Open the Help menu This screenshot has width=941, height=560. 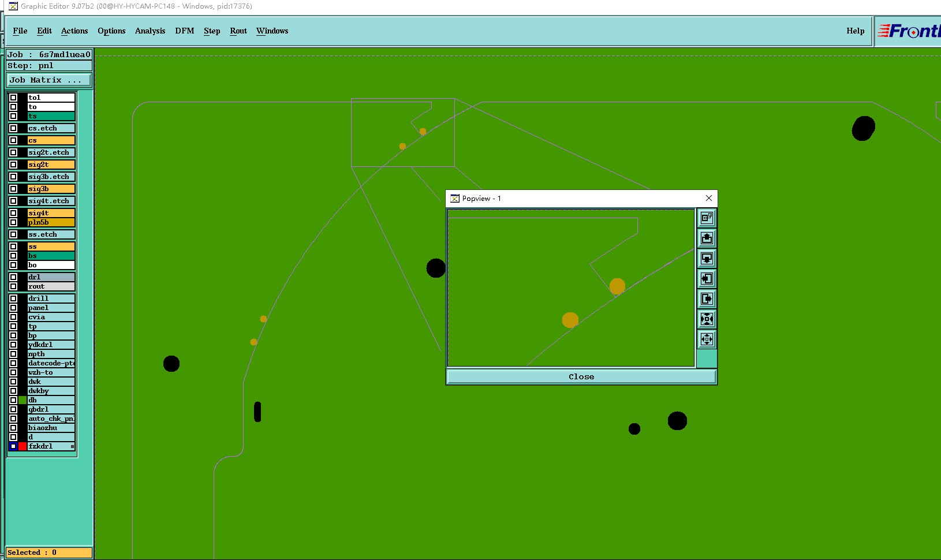(x=856, y=31)
